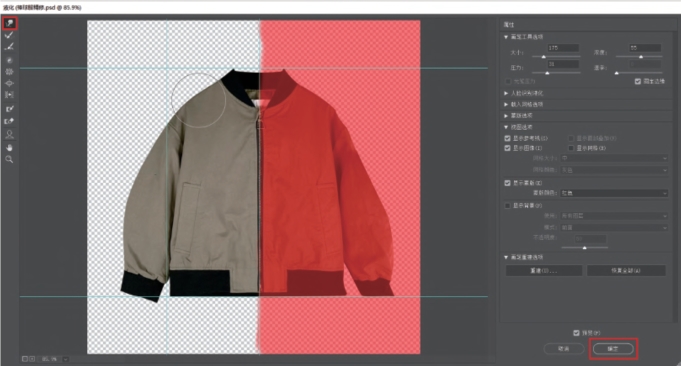Select the Face tool
681x366 pixels.
tap(9, 135)
